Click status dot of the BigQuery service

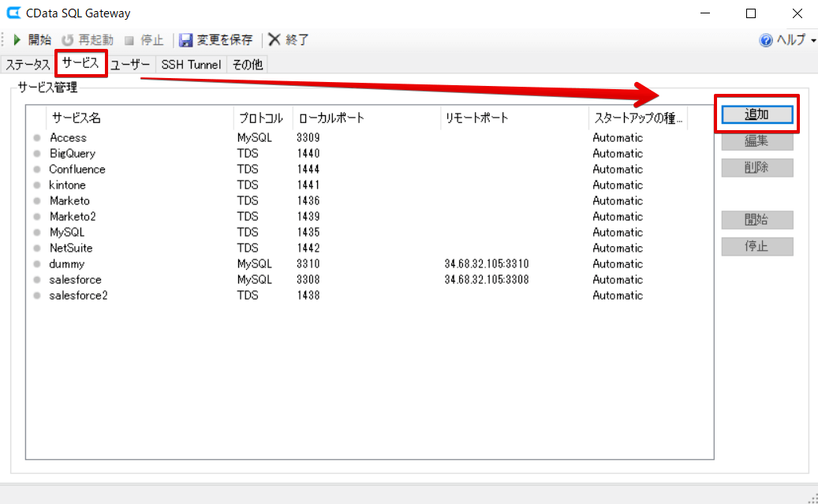(x=37, y=153)
